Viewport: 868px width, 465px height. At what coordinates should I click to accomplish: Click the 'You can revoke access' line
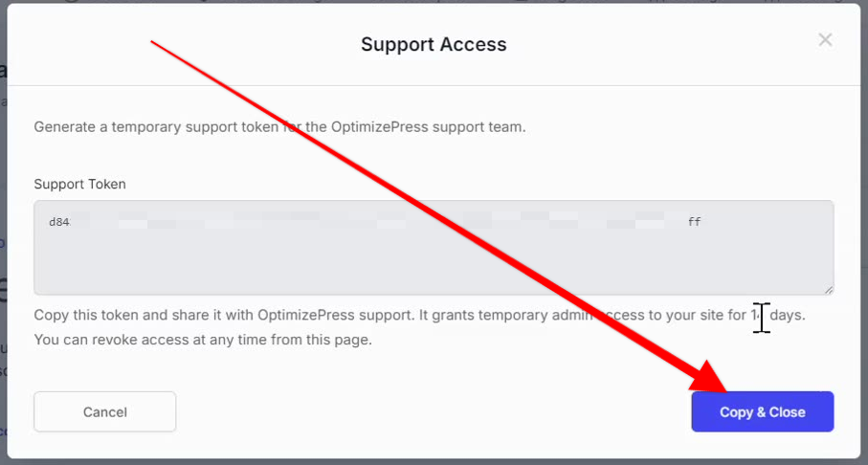click(x=203, y=340)
